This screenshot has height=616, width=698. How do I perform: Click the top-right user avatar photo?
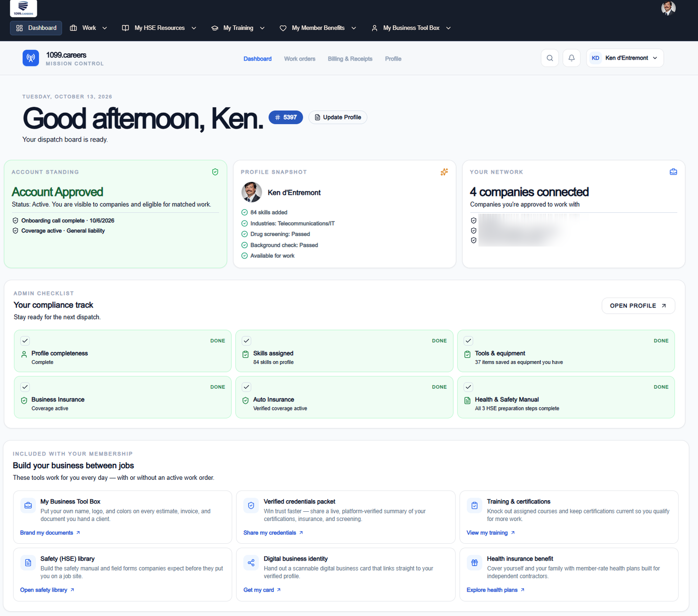click(x=668, y=8)
